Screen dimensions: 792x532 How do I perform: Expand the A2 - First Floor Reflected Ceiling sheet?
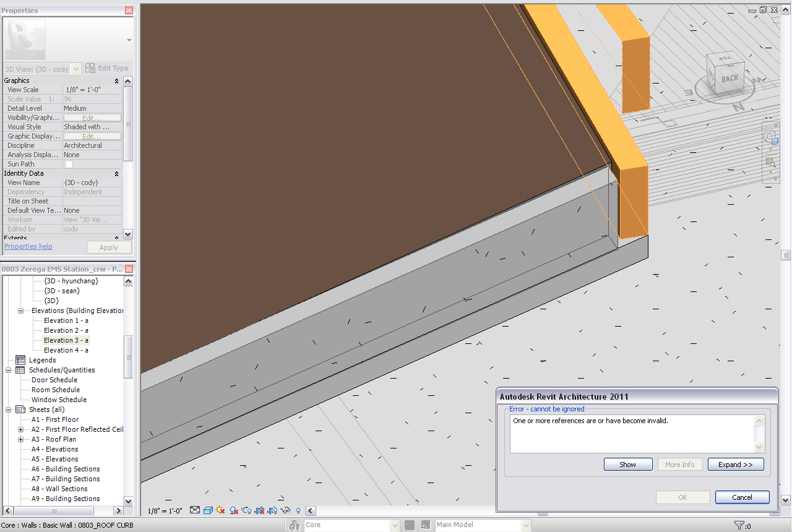[20, 429]
